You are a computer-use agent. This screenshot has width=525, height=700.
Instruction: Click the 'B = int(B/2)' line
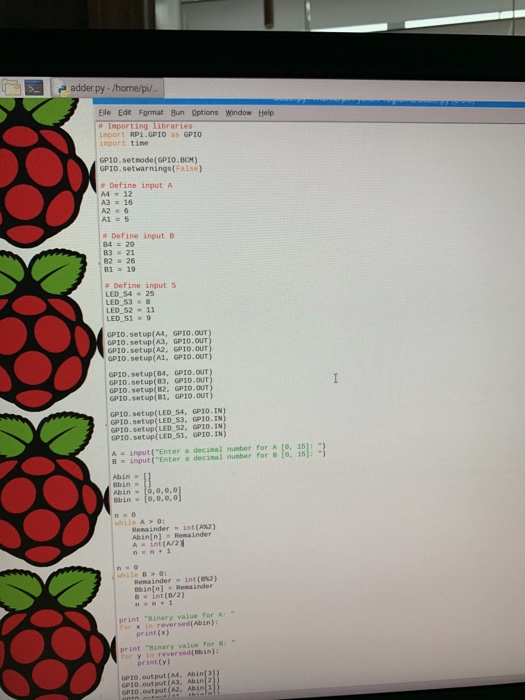160,596
